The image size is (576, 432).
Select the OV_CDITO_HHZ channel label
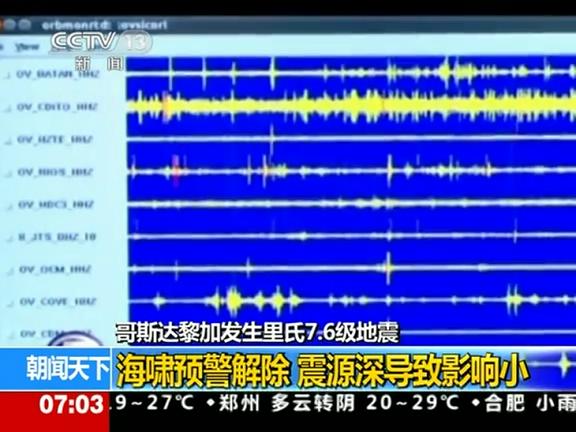pos(57,107)
